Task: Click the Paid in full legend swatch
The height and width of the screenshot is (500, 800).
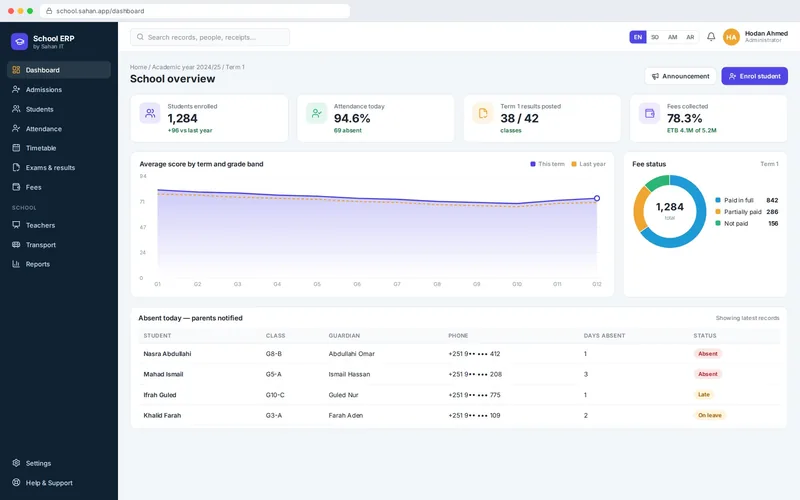Action: 718,201
